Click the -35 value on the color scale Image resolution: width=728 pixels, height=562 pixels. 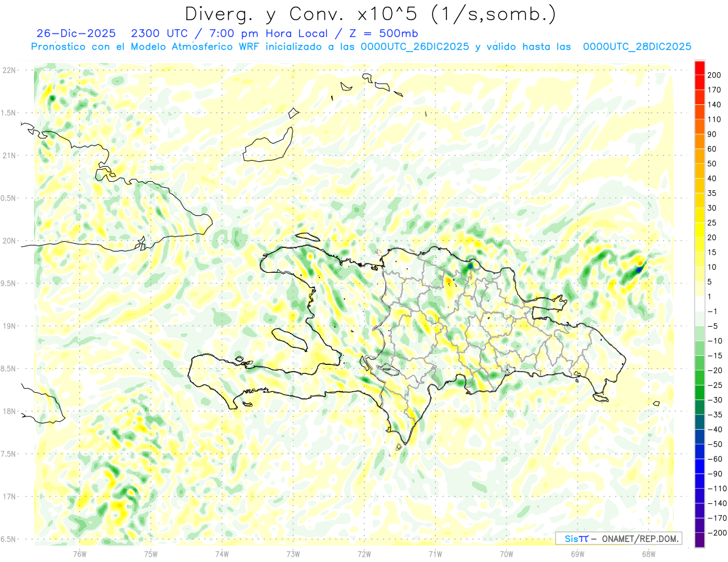point(714,415)
